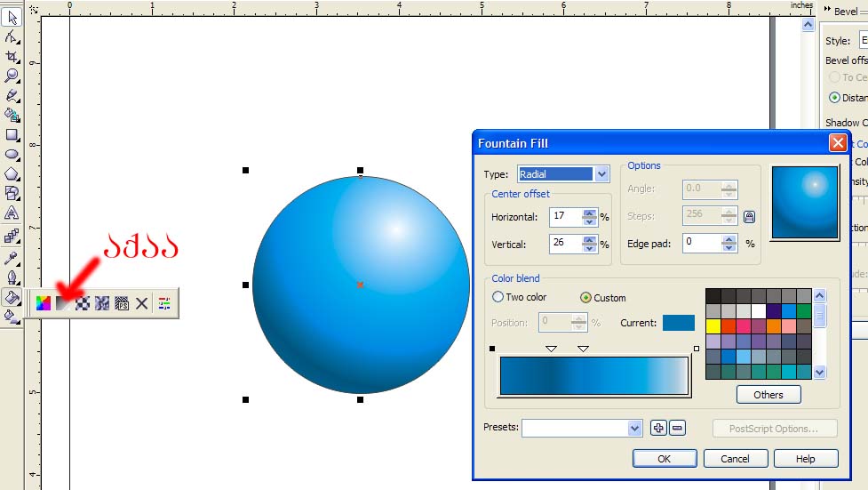868x490 pixels.
Task: Click the Current color blue swatch
Action: click(x=679, y=323)
